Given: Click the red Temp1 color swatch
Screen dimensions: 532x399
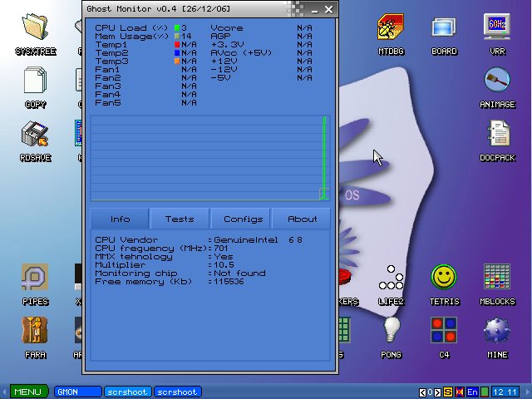Looking at the screenshot, I should point(177,45).
